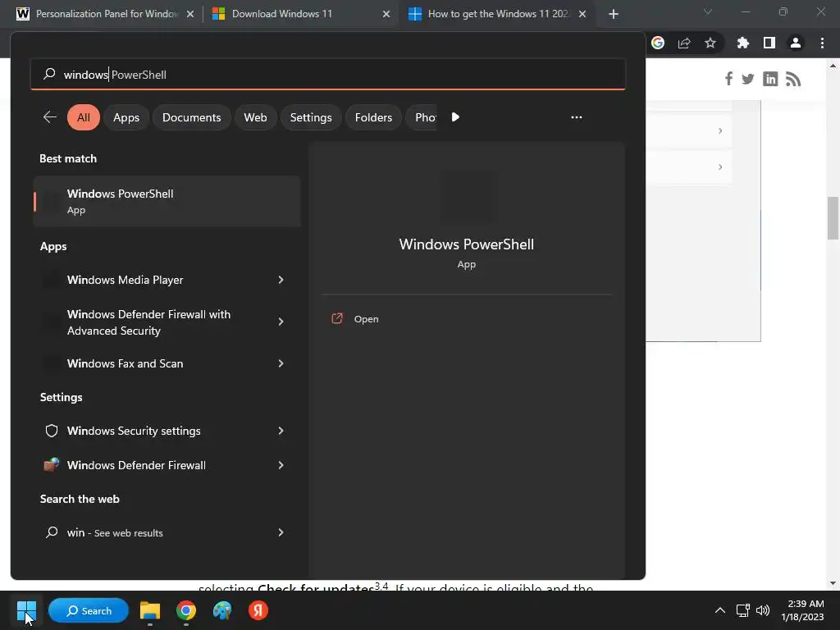Expand Windows Media Player chevron
The image size is (840, 630).
pyautogui.click(x=281, y=280)
